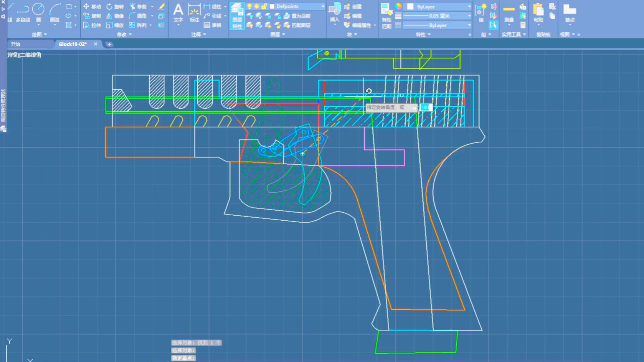Expand the 图层 (Layers) panel
Image resolution: width=644 pixels, height=362 pixels.
[x=278, y=34]
